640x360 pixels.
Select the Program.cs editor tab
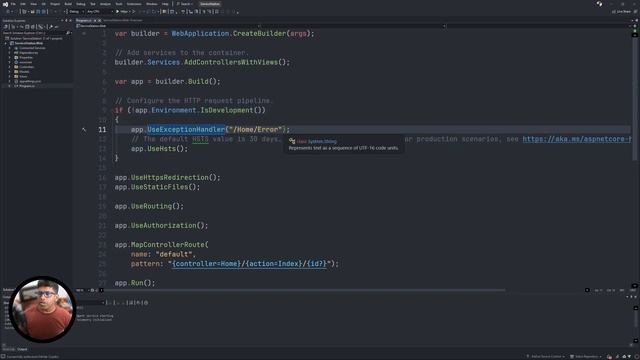pyautogui.click(x=84, y=20)
